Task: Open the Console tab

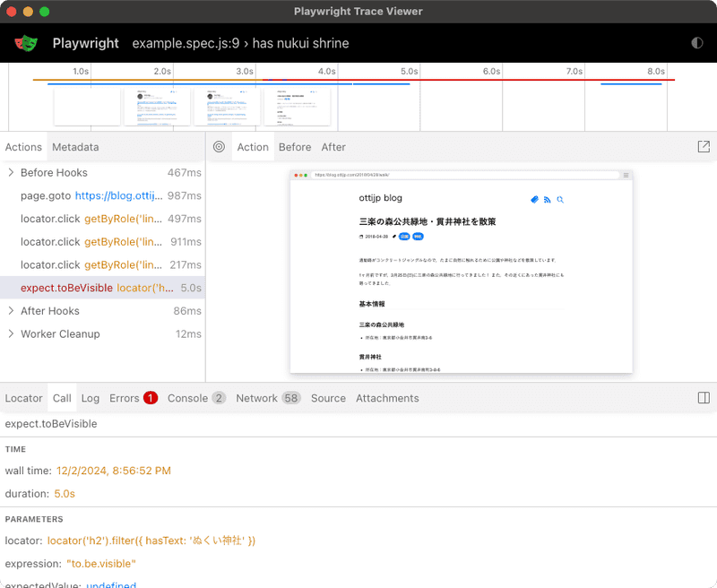Action: [196, 398]
